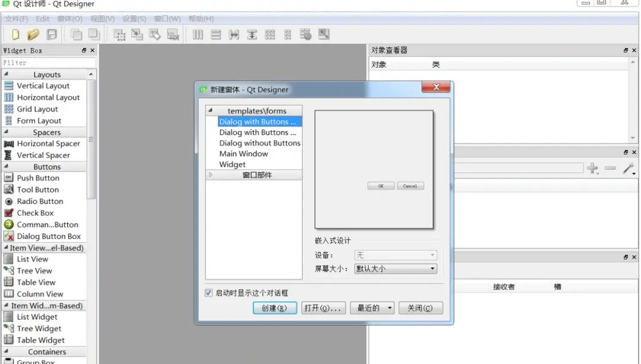Click the minus remove icon in right panel

[x=610, y=168]
